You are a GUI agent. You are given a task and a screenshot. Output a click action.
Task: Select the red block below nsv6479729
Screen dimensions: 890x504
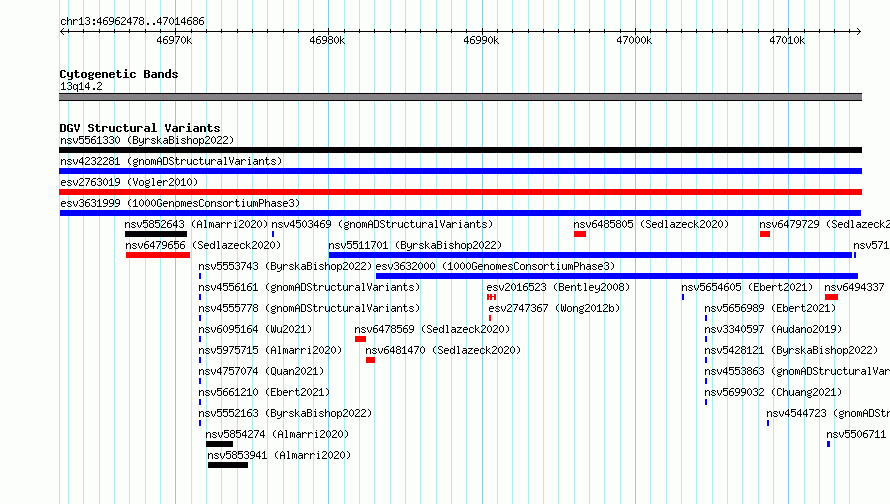(765, 234)
